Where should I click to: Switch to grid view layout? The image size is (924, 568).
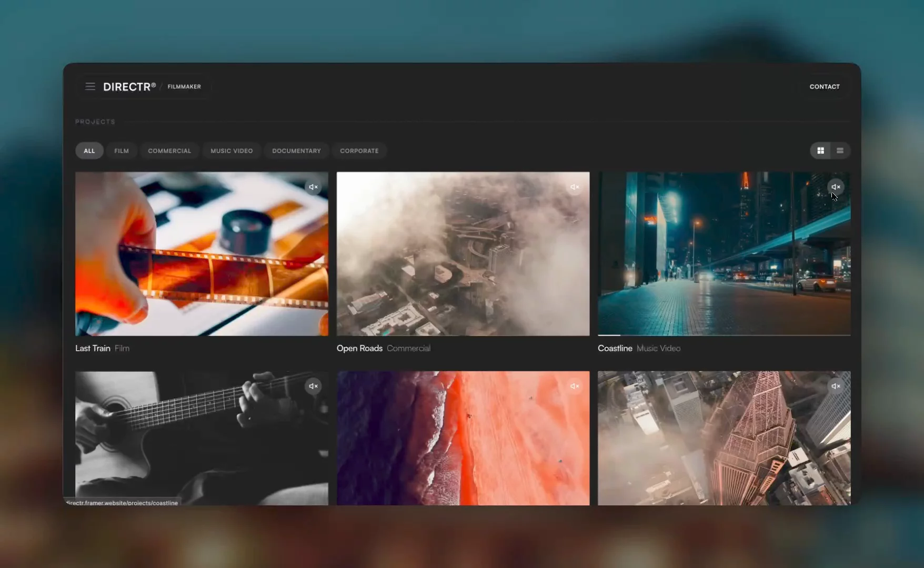coord(820,150)
